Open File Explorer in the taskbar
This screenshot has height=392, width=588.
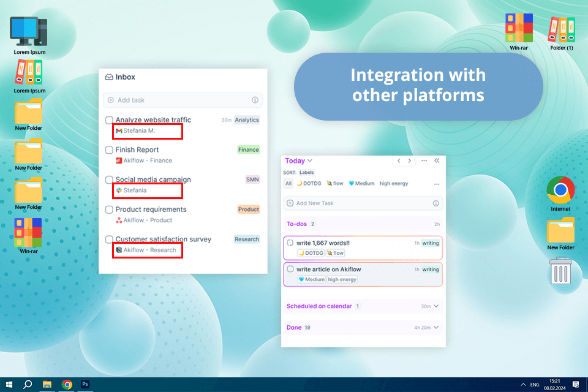click(x=47, y=385)
